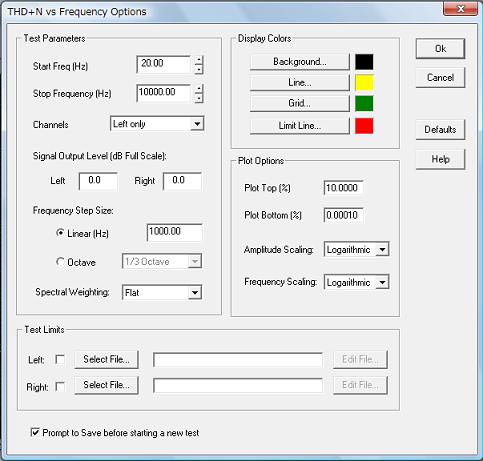Open the Channels dropdown showing Left only
This screenshot has width=483, height=461.
(157, 124)
